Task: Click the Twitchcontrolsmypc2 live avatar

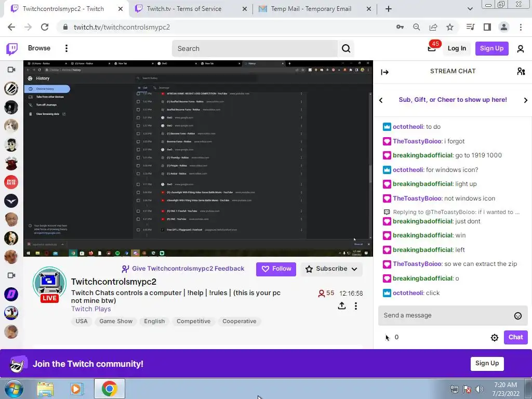Action: [x=49, y=284]
